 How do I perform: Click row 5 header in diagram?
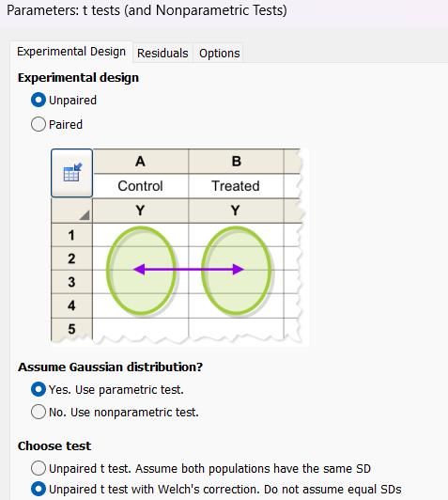[x=71, y=329]
